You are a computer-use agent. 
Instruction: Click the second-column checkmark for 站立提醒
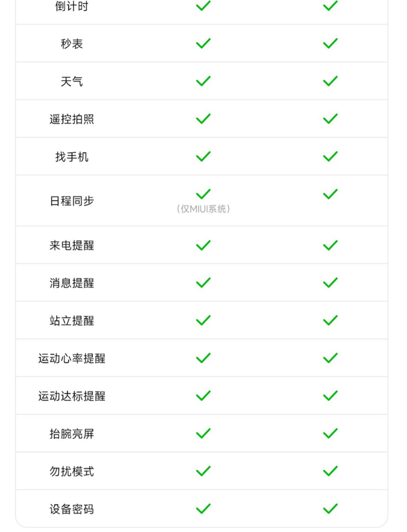[x=330, y=321]
